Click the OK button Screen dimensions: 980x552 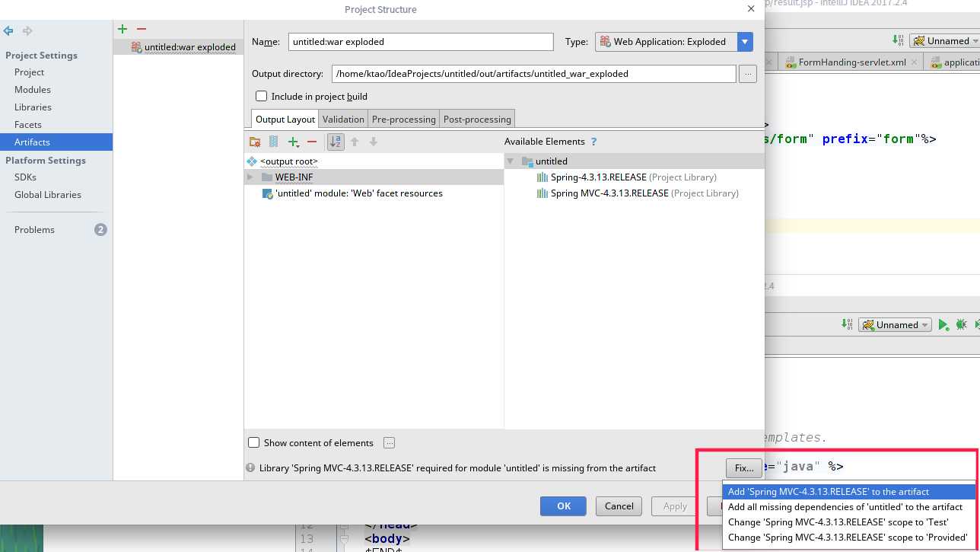click(x=563, y=506)
